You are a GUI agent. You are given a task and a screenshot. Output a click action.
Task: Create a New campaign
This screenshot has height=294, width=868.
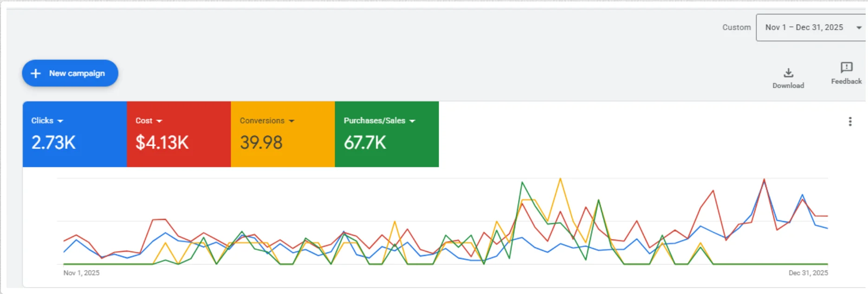[x=70, y=73]
